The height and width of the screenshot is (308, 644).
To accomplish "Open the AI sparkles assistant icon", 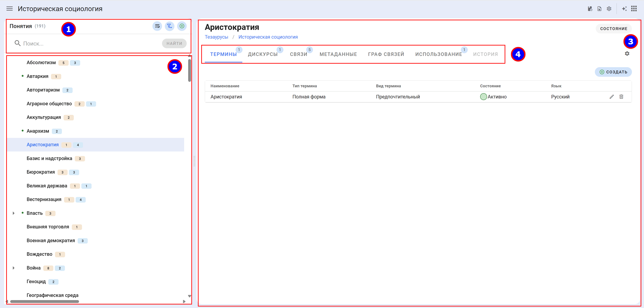I will point(624,9).
